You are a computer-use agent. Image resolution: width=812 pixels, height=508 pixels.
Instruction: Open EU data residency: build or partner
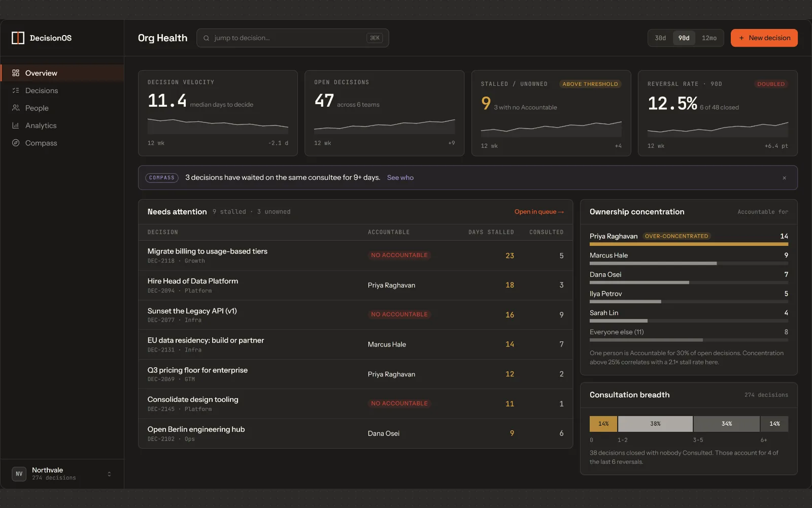coord(355,344)
